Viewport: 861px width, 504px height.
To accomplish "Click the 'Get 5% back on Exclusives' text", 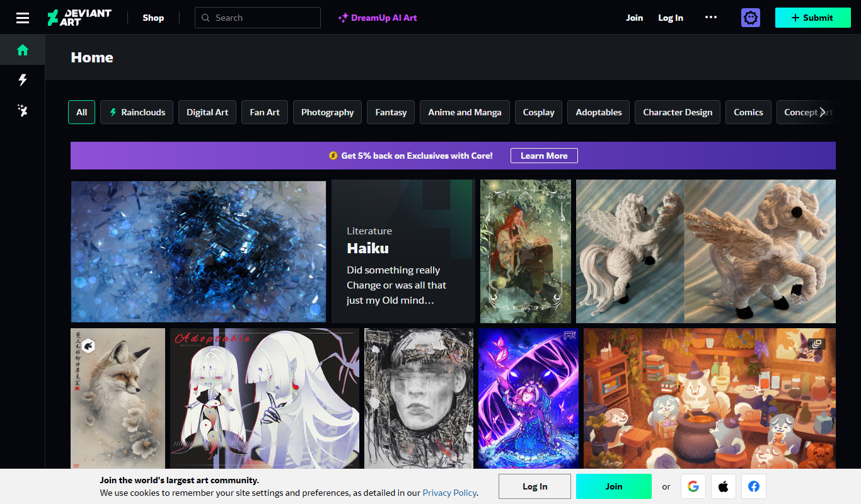I will [417, 156].
